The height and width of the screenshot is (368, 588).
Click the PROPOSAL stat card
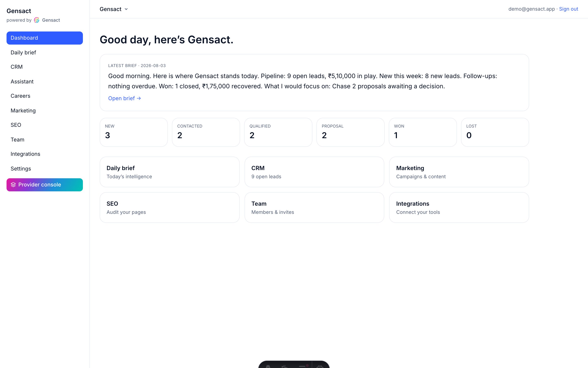[350, 132]
